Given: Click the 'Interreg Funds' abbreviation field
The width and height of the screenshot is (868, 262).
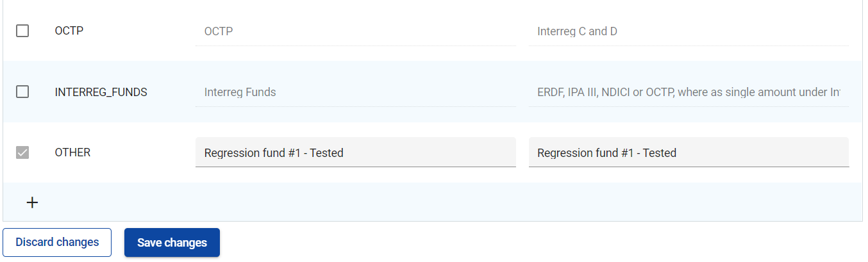Looking at the screenshot, I should point(355,92).
